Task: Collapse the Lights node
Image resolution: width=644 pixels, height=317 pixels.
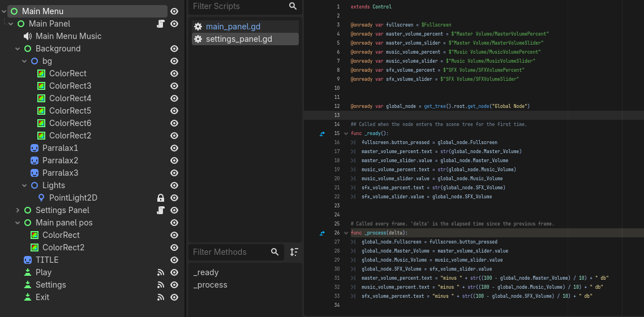Action: pyautogui.click(x=25, y=185)
